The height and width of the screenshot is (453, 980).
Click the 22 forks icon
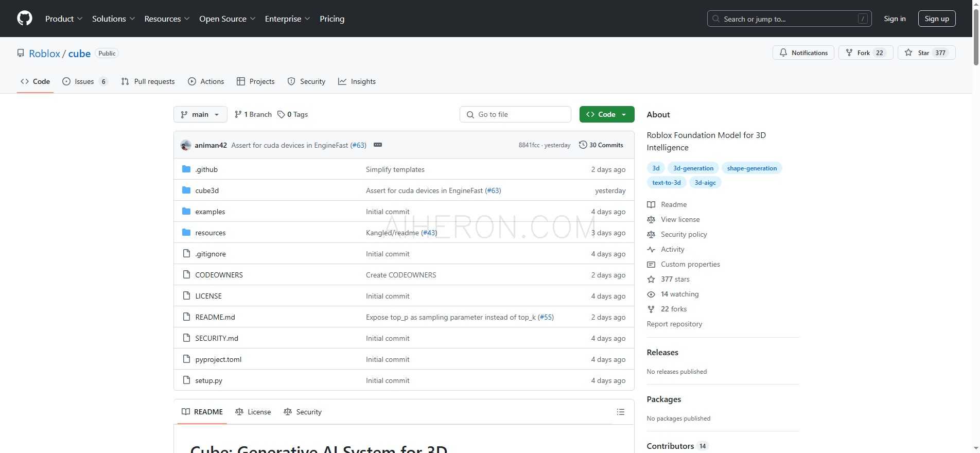pos(651,309)
